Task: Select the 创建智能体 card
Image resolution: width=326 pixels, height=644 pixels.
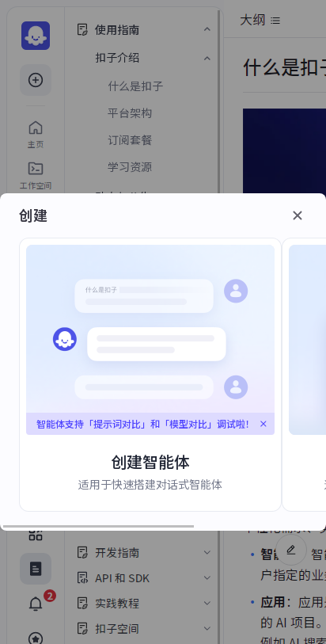Action: tap(150, 375)
